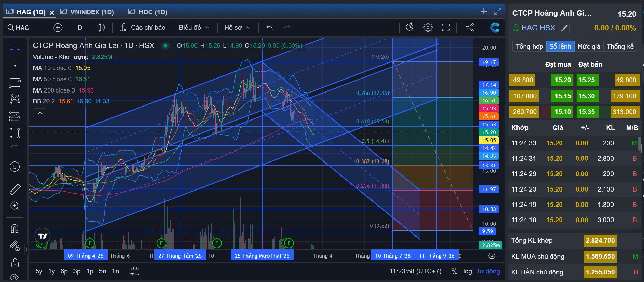Screen dimensions: 644x282
Task: Open the Thống kê tab
Action: click(620, 46)
